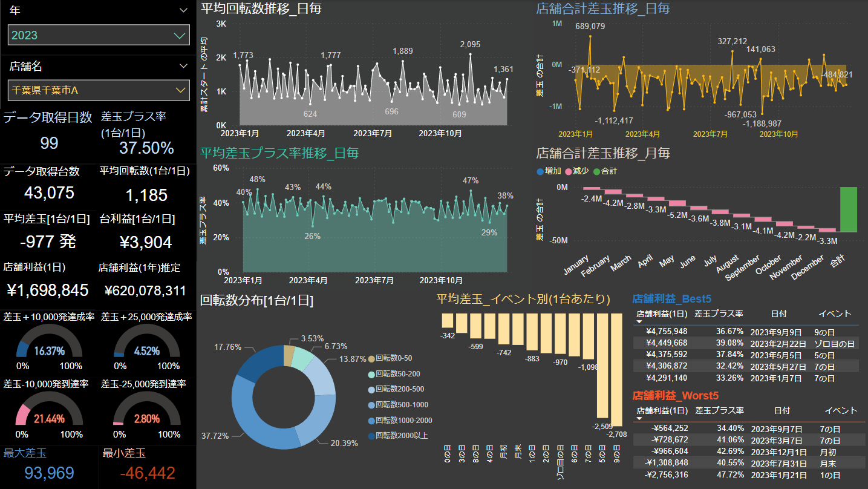Collapse the 店舗名 slicer header chevron
This screenshot has width=868, height=489.
pos(184,66)
